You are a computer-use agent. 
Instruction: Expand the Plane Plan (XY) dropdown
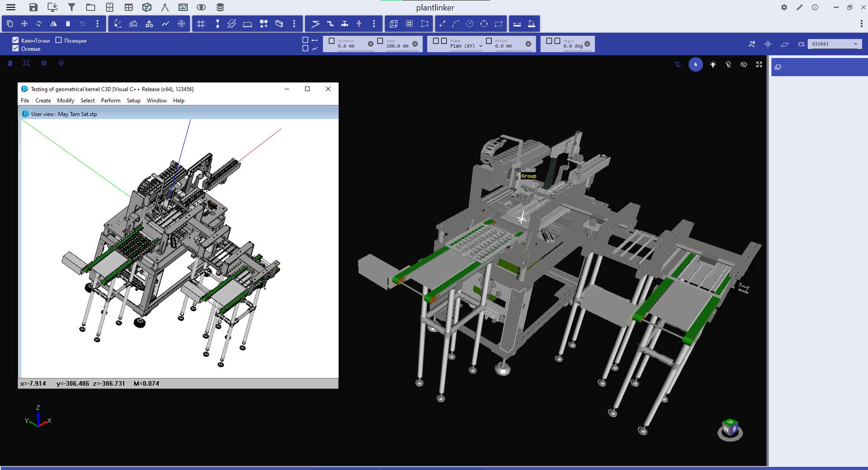[480, 46]
